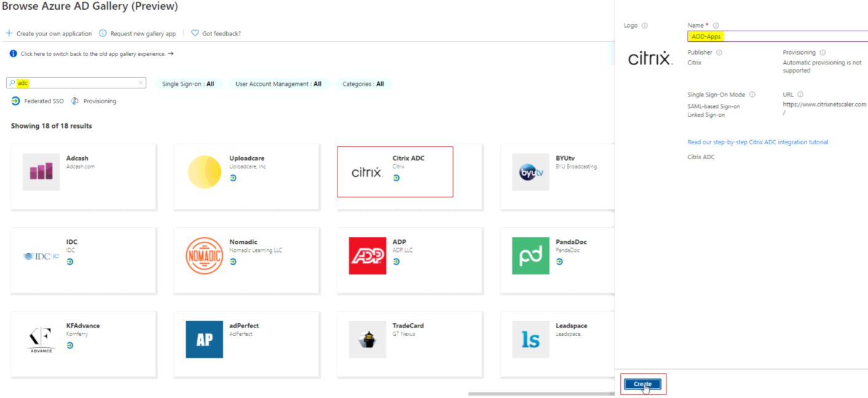Click the info icon next to URL

click(800, 95)
